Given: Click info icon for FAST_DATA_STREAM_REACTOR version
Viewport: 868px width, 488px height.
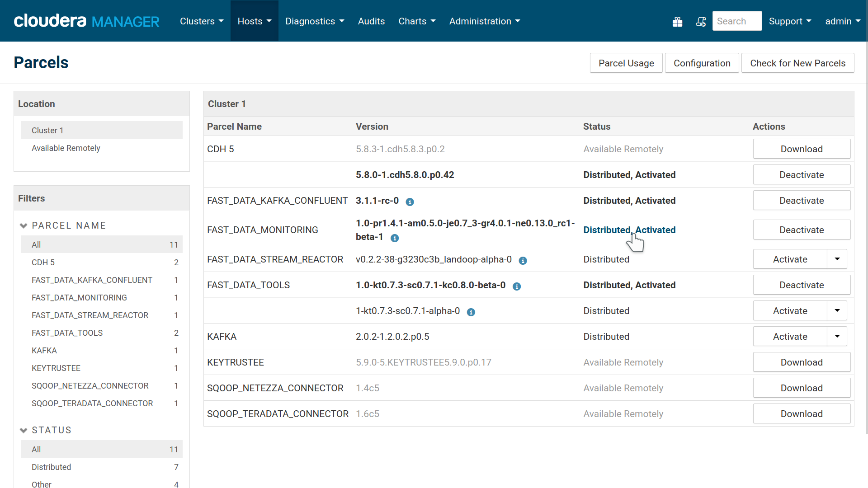Looking at the screenshot, I should pyautogui.click(x=523, y=261).
